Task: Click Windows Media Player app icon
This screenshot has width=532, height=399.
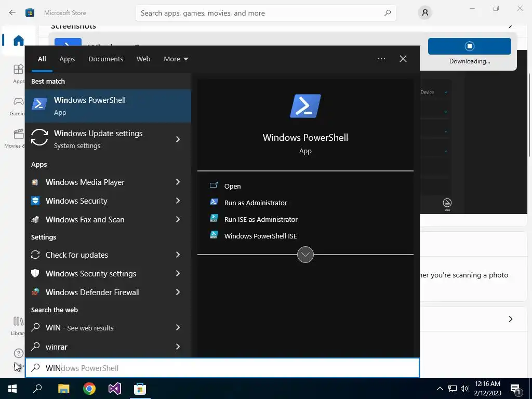Action: point(35,182)
